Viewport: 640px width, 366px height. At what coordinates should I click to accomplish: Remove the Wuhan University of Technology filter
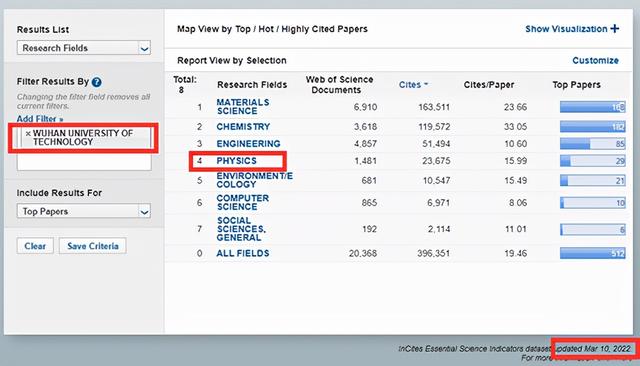(28, 133)
